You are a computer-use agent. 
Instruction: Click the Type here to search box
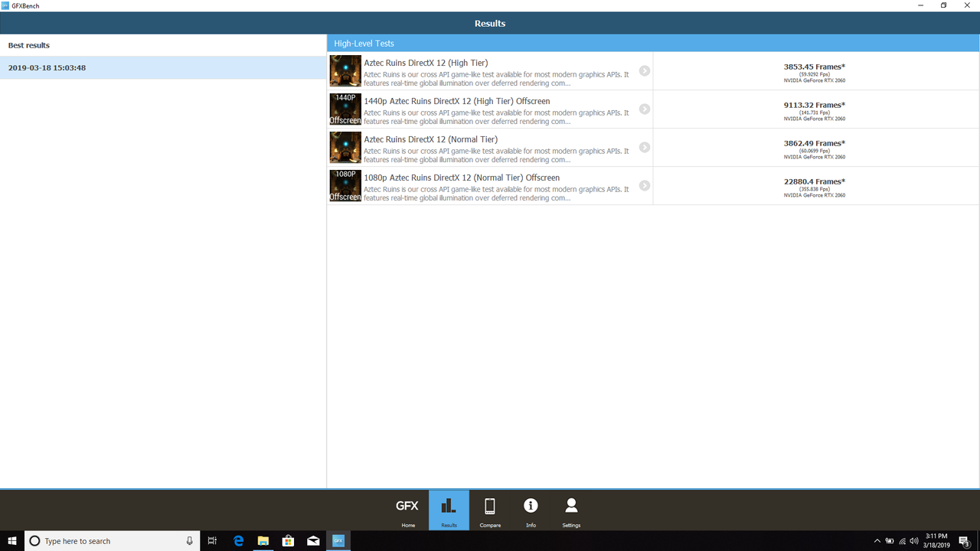point(113,541)
